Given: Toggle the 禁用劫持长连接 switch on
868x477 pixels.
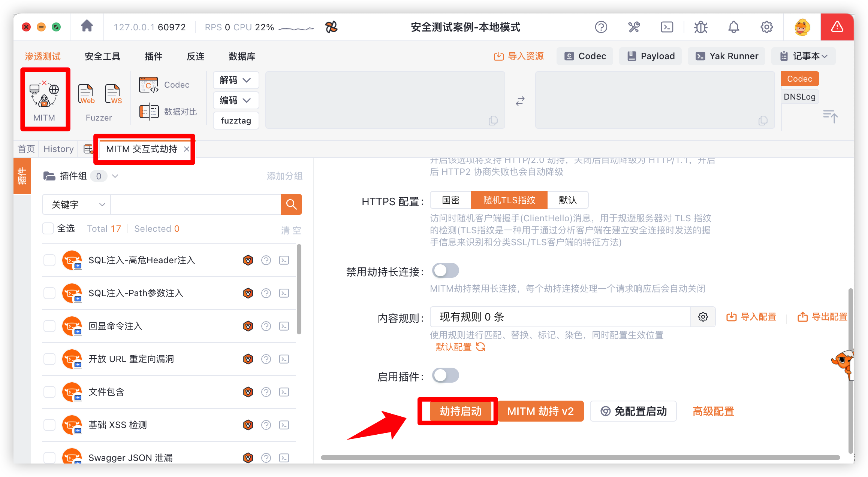Looking at the screenshot, I should click(x=445, y=270).
